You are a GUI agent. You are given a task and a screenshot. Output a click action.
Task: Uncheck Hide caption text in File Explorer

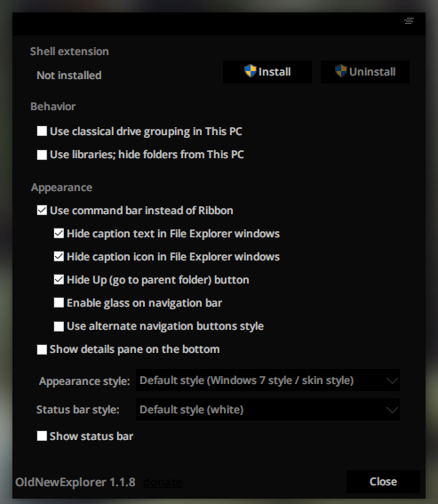pyautogui.click(x=59, y=234)
